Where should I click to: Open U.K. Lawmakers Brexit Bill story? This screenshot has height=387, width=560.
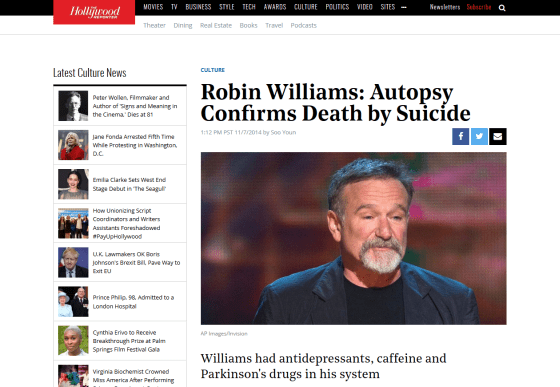point(136,262)
